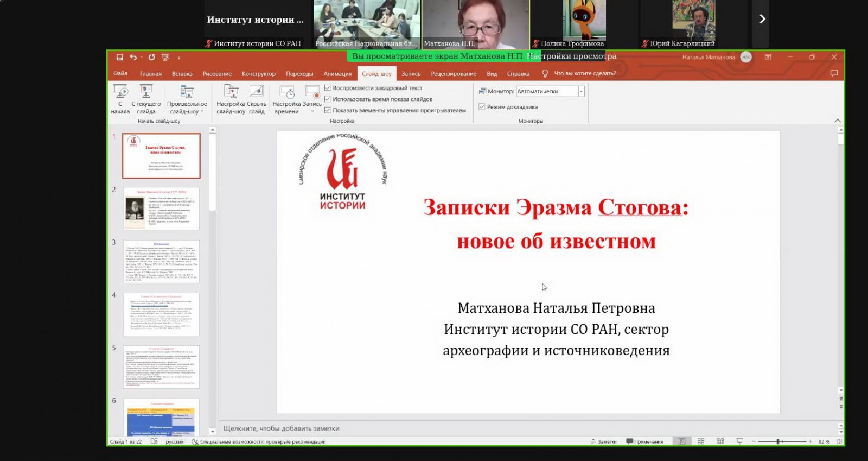Expand the Запись recording dropdown
The image size is (868, 461).
[312, 111]
